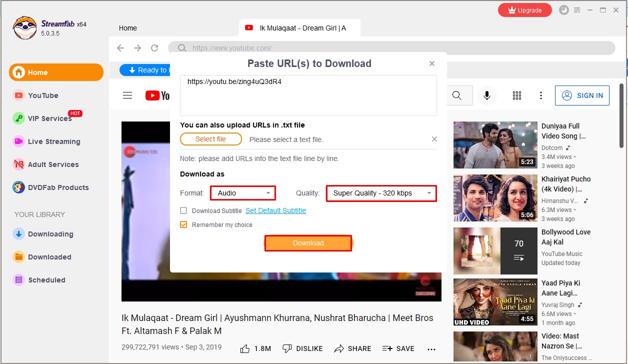Go forward in the browser
This screenshot has width=628, height=364.
pyautogui.click(x=137, y=48)
